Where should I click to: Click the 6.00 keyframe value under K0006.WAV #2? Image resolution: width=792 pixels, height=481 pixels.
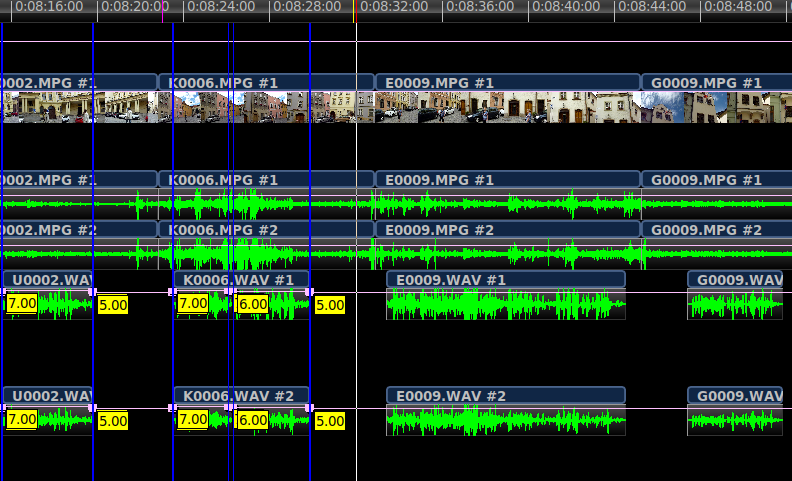(x=252, y=420)
